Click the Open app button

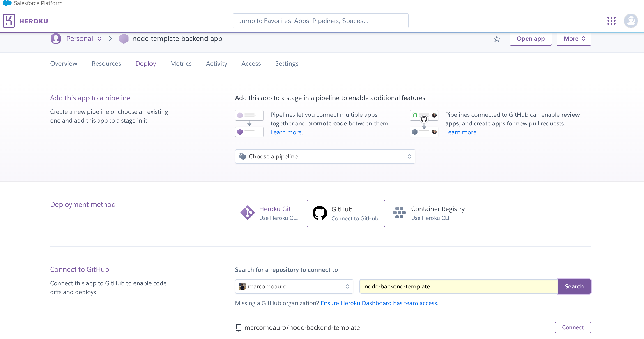(x=531, y=39)
